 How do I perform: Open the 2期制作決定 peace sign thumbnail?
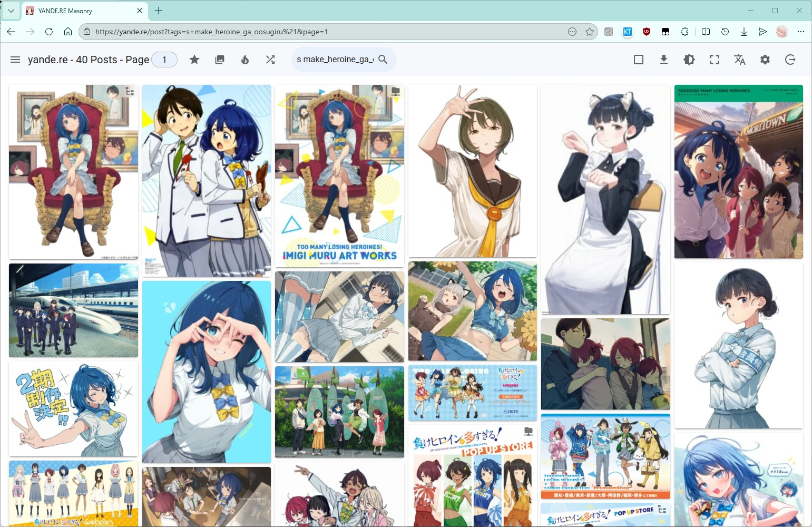coord(74,409)
